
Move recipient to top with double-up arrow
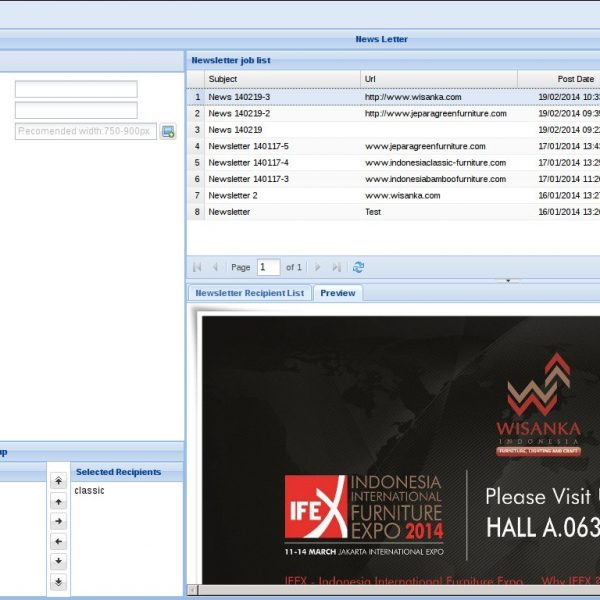pyautogui.click(x=59, y=481)
